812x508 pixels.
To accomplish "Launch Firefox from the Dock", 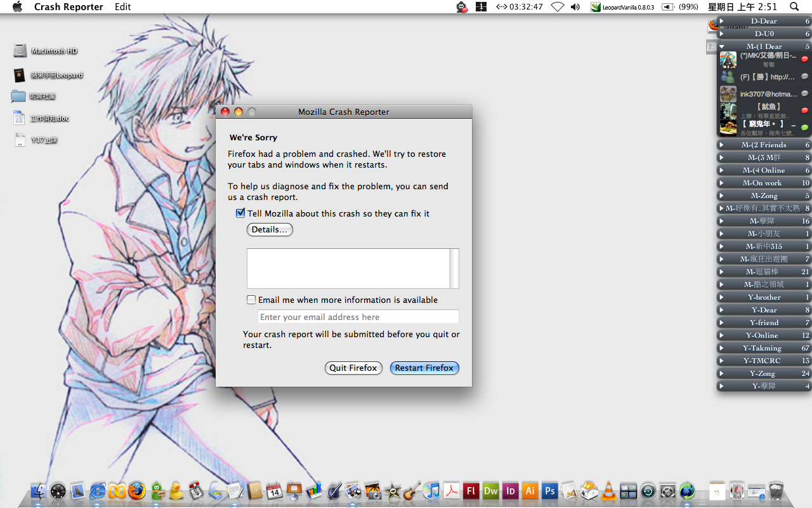I will pyautogui.click(x=136, y=491).
